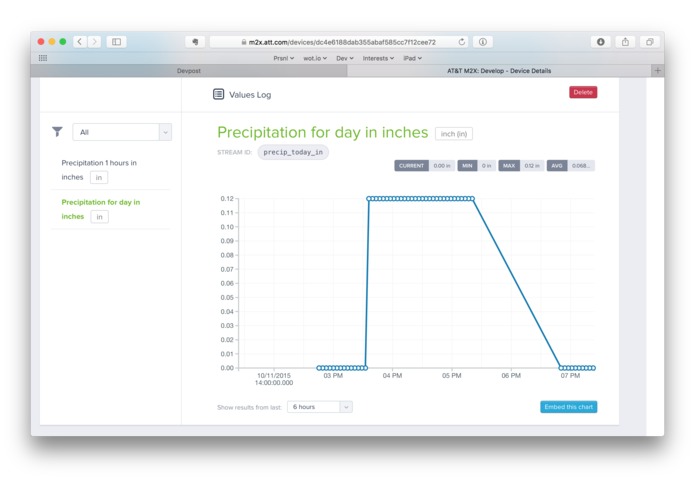The image size is (695, 494).
Task: Add a new tab with plus icon
Action: coord(657,70)
